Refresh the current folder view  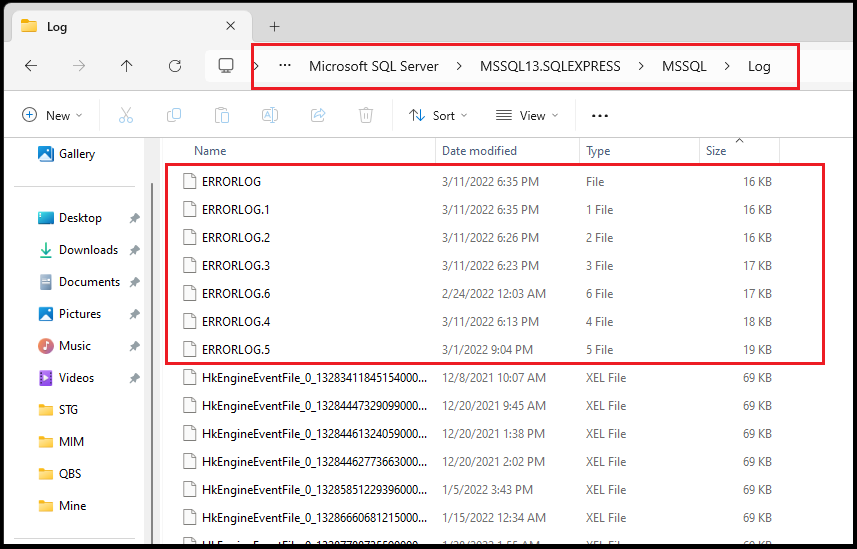[175, 66]
